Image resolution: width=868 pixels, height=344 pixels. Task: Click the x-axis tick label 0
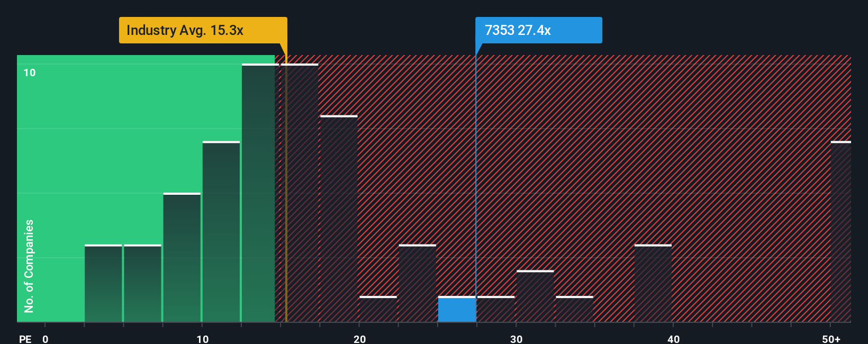click(x=46, y=339)
